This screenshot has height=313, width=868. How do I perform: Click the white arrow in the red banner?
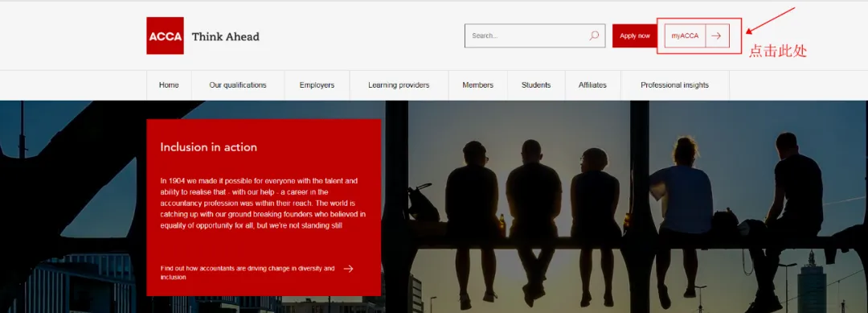point(348,269)
